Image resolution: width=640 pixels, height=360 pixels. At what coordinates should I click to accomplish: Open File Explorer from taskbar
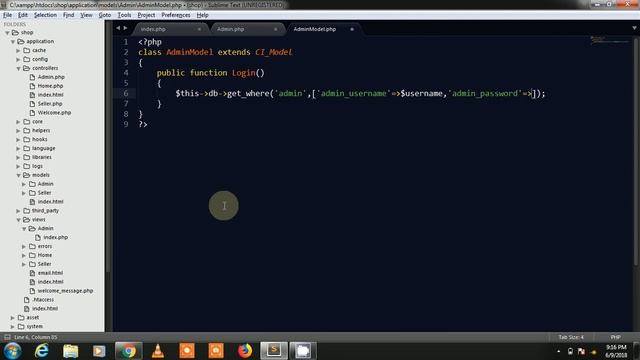(70, 351)
